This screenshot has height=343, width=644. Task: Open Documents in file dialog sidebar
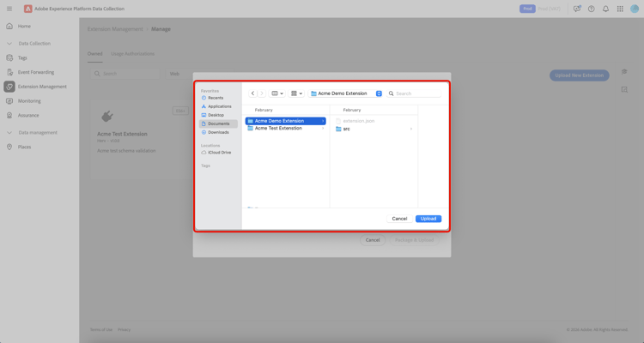(x=218, y=123)
